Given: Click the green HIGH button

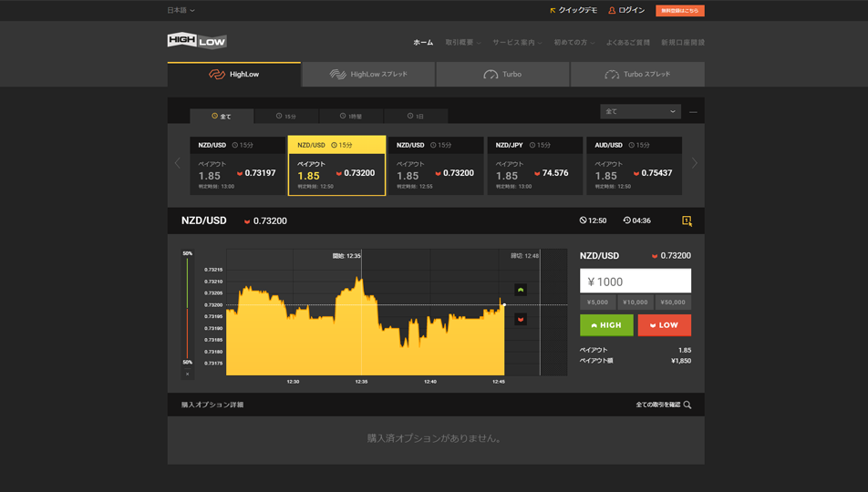Looking at the screenshot, I should pos(606,325).
